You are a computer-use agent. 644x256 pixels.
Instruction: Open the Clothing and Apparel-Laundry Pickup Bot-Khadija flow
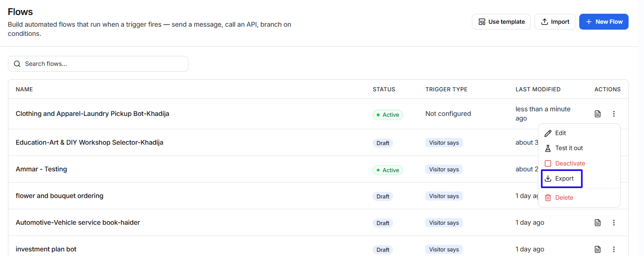[92, 113]
